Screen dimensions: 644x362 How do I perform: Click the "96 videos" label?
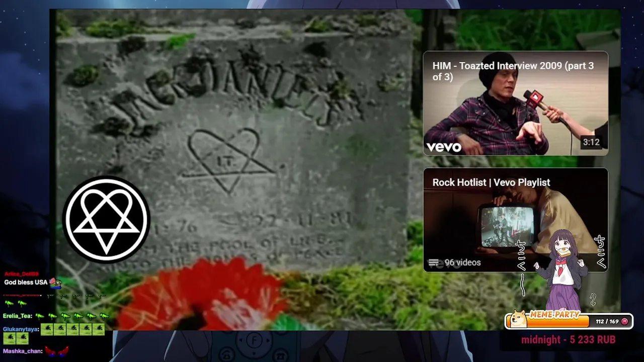click(462, 262)
